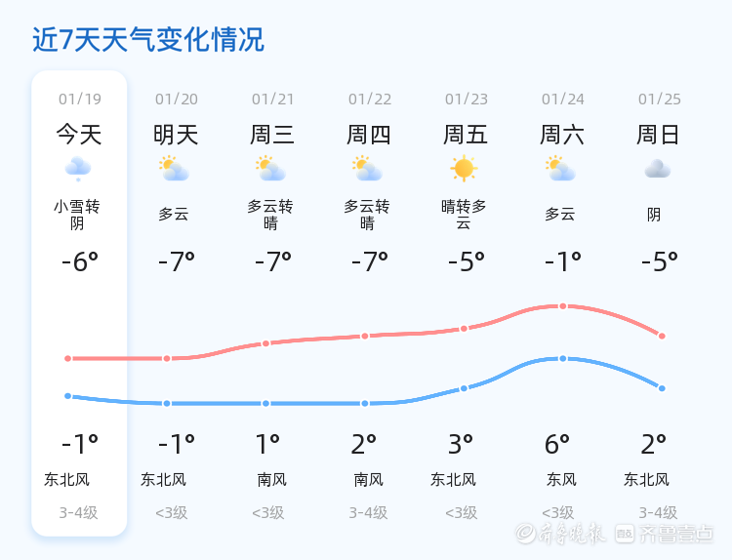
Task: Click the sunny icon for 周五
Action: pyautogui.click(x=464, y=169)
